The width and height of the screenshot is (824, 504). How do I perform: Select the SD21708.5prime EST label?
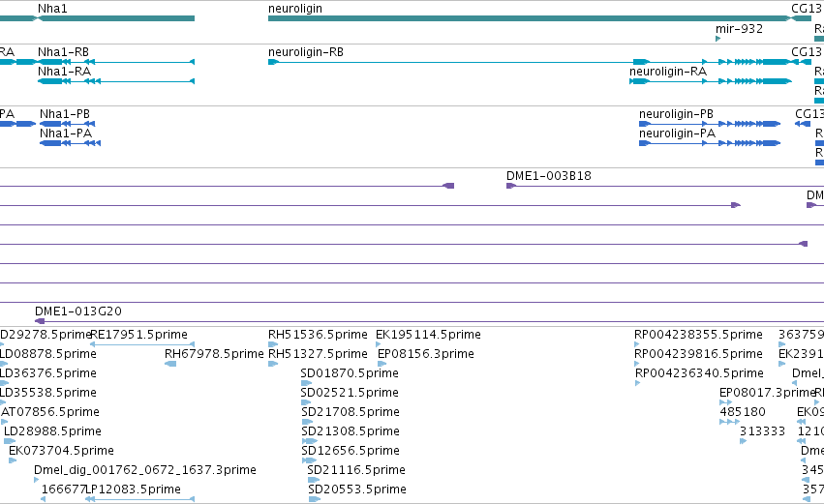pyautogui.click(x=351, y=412)
